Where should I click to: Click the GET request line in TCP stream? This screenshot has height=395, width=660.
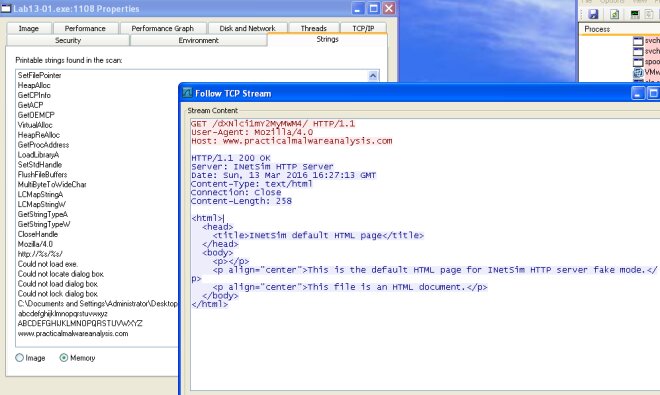[273, 124]
